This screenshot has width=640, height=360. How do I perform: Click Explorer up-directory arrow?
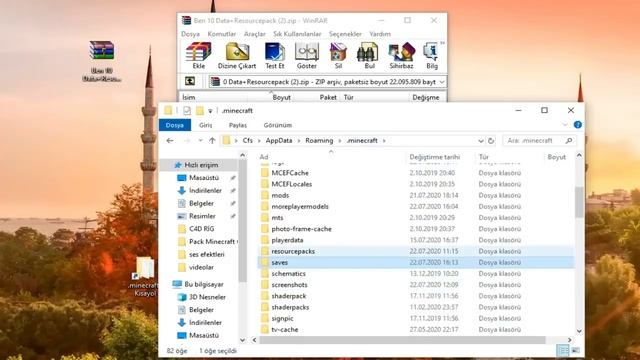(x=212, y=140)
